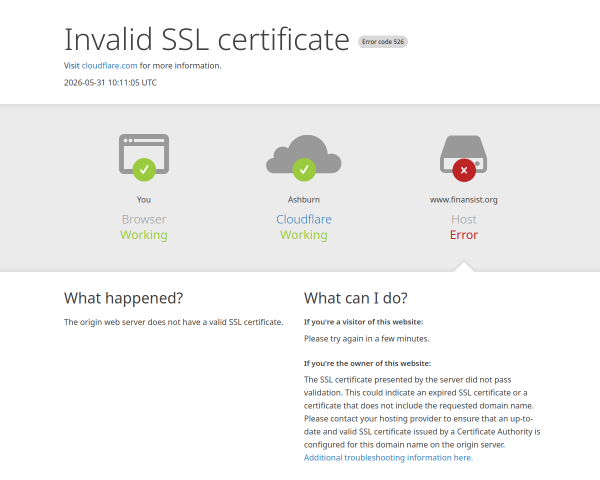Image resolution: width=600 pixels, height=480 pixels.
Task: Click the Host label text
Action: point(464,219)
